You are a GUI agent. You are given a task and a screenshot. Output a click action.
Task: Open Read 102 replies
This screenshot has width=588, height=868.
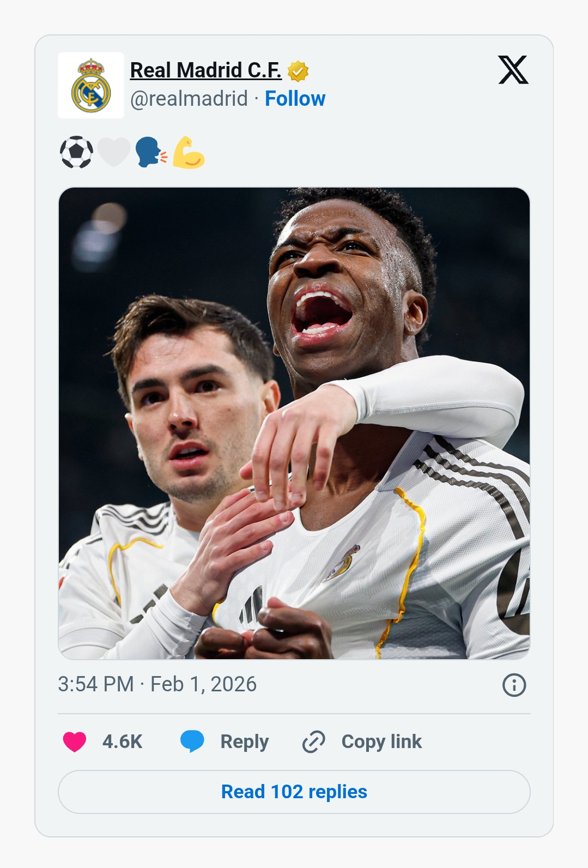point(294,792)
